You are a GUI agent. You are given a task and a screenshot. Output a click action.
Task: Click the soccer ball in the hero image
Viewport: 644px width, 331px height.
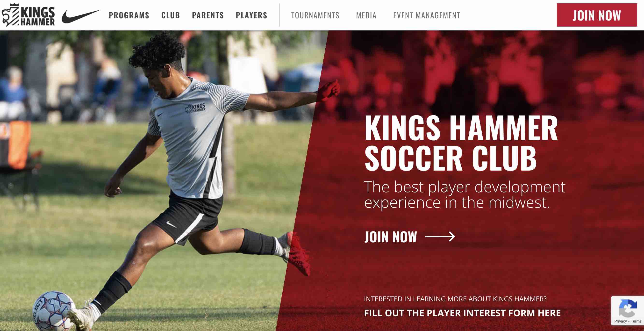(x=53, y=311)
